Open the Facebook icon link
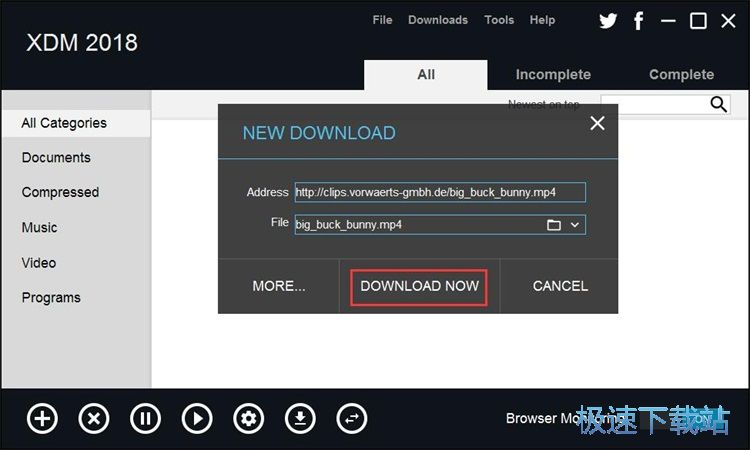Viewport: 750px width, 450px height. click(638, 21)
